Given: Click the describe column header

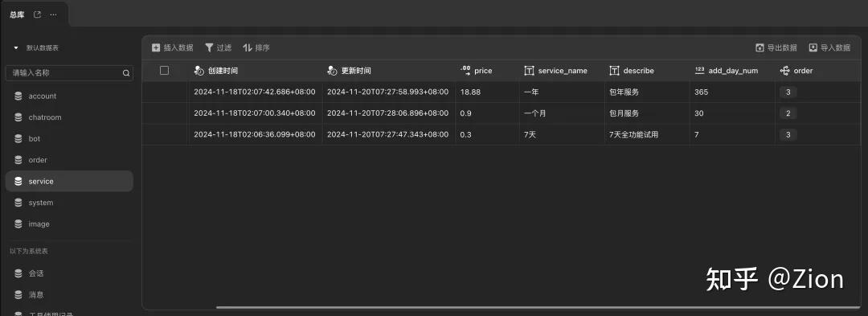Looking at the screenshot, I should tap(647, 71).
